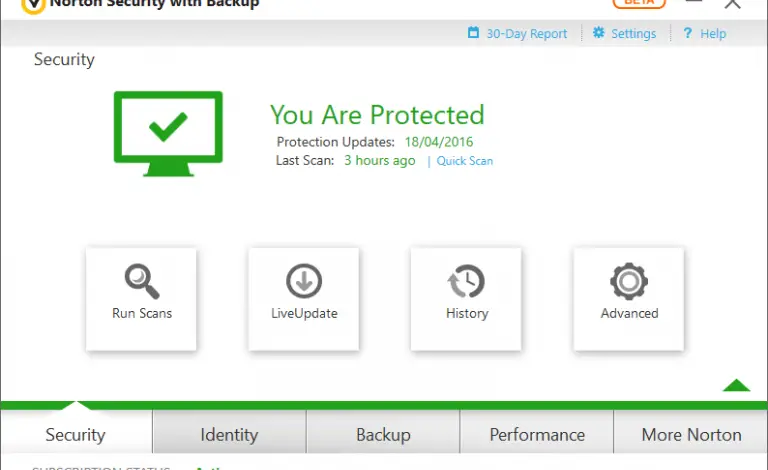Open the 30-Day Report link

(527, 34)
